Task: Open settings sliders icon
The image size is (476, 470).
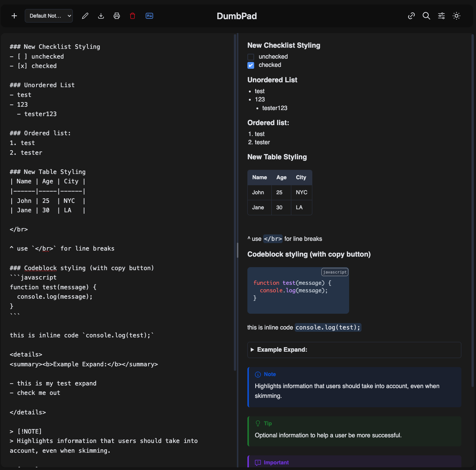Action: [x=441, y=16]
